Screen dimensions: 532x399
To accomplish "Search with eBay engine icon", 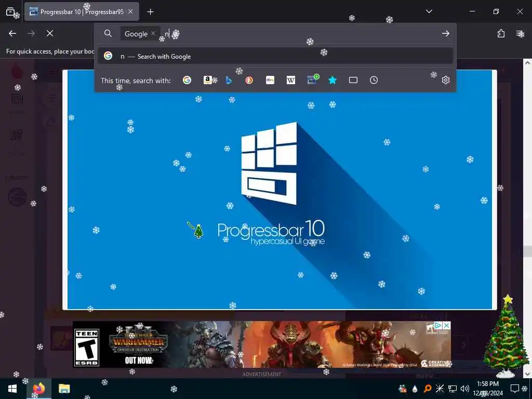I will pos(270,80).
